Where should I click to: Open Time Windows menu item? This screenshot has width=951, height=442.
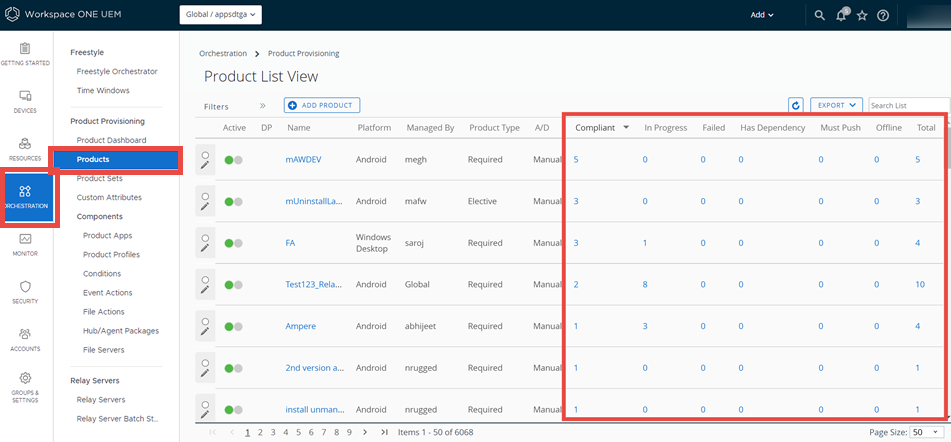point(103,90)
